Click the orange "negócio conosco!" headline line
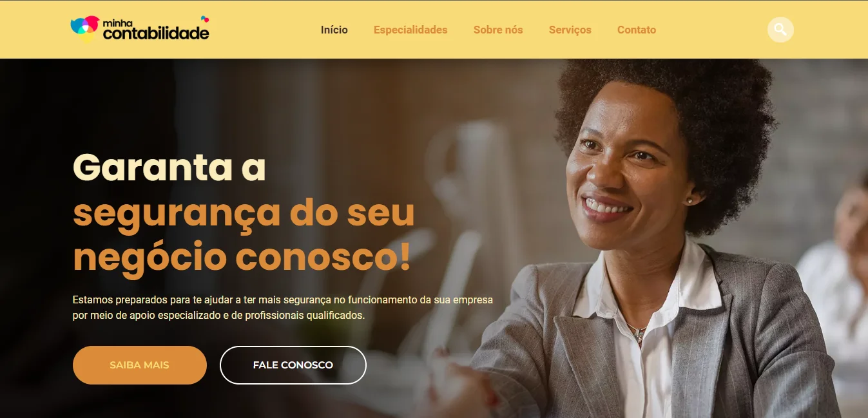 [242, 257]
